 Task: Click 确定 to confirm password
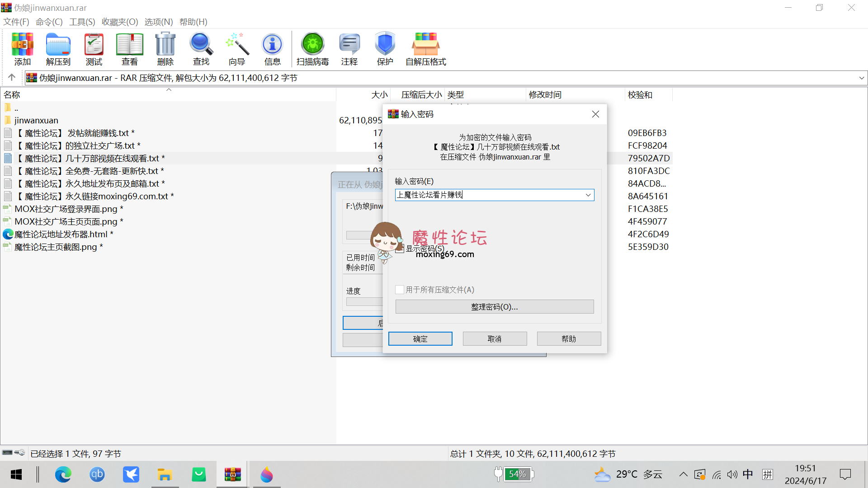[420, 338]
